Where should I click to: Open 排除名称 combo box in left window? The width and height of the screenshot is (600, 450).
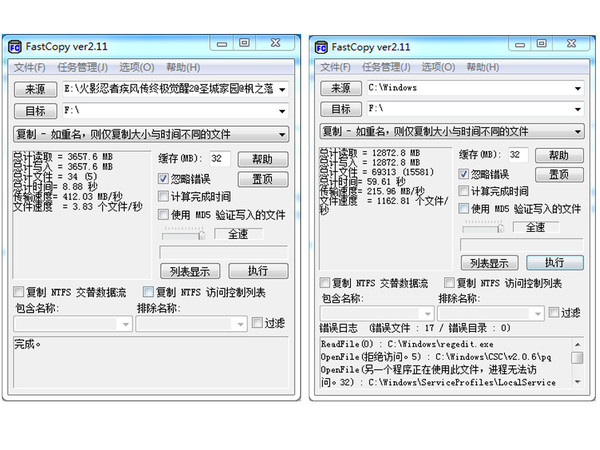(x=191, y=324)
